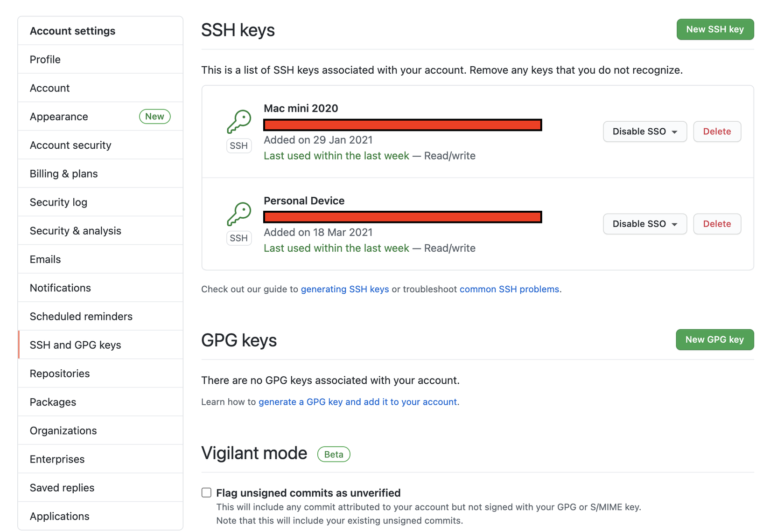The height and width of the screenshot is (532, 770).
Task: Select Billing & plans from sidebar
Action: [64, 174]
